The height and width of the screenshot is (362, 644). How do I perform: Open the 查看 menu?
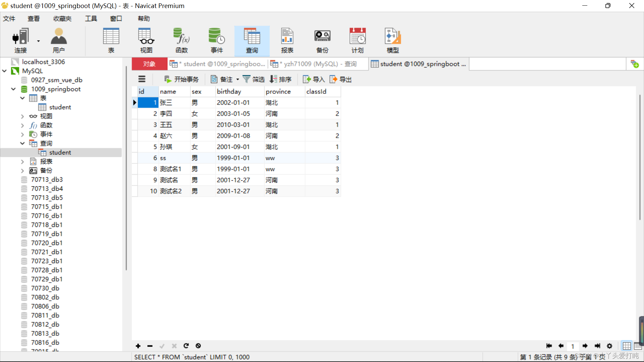[34, 18]
